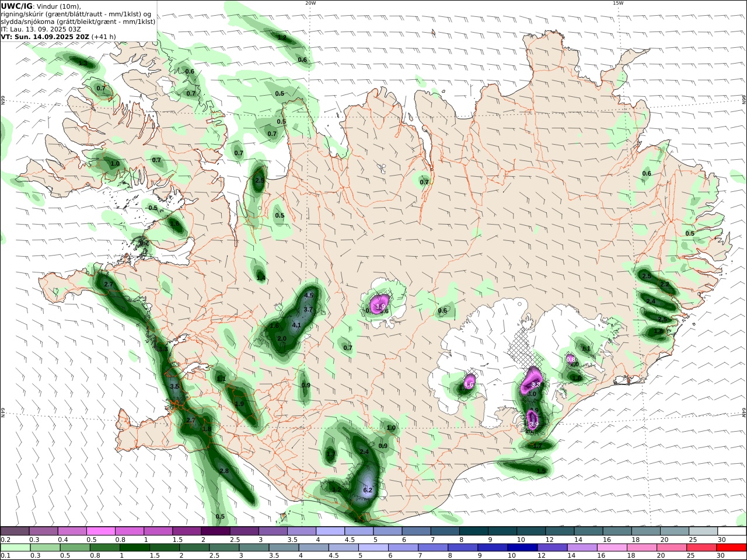The width and height of the screenshot is (747, 560).
Task: Select the 0.2 mauve swatch in upper legend row
Action: click(x=15, y=531)
